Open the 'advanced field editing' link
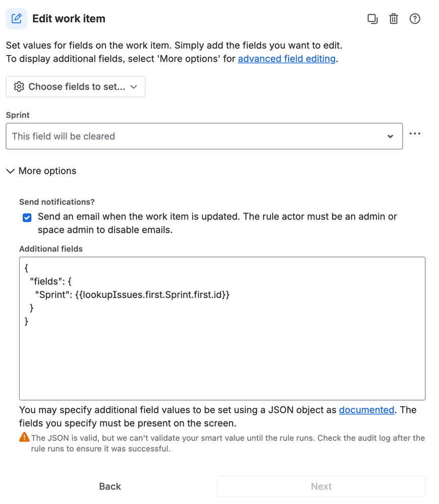This screenshot has height=504, width=439. point(287,59)
